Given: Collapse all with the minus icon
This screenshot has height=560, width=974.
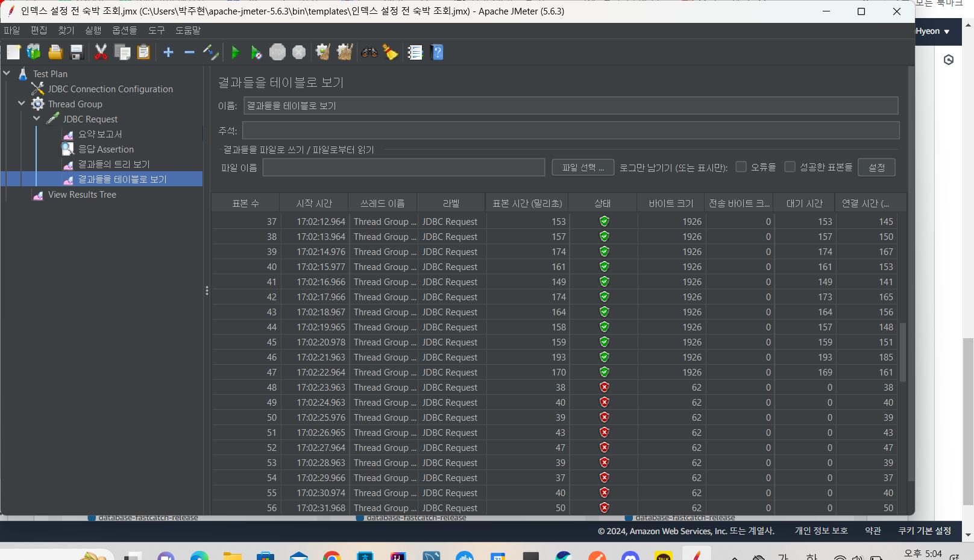Looking at the screenshot, I should pos(189,52).
